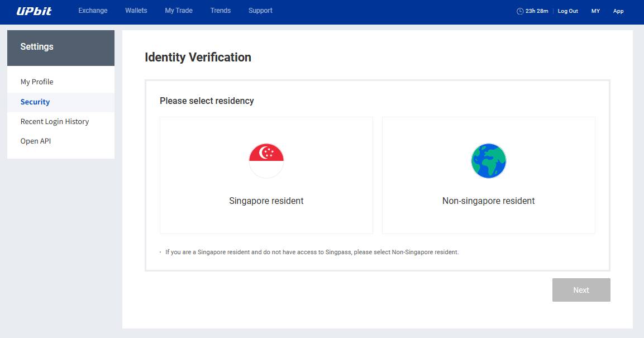
Task: Open the MY account link
Action: (x=595, y=11)
